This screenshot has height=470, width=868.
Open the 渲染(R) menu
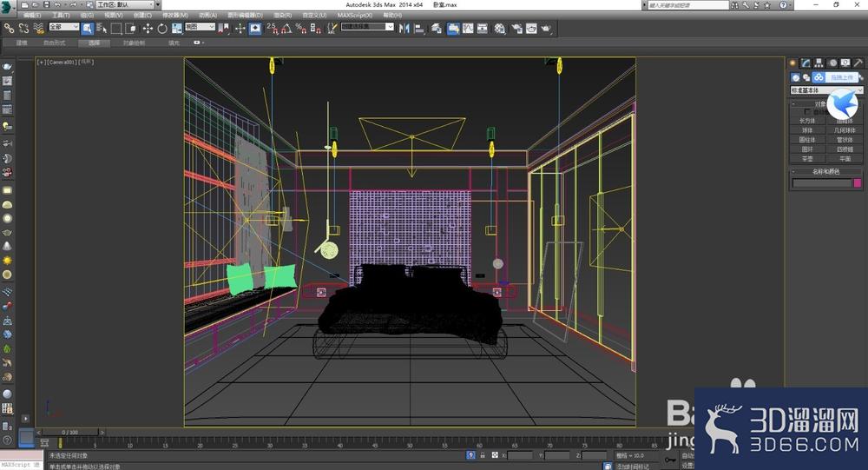(282, 15)
